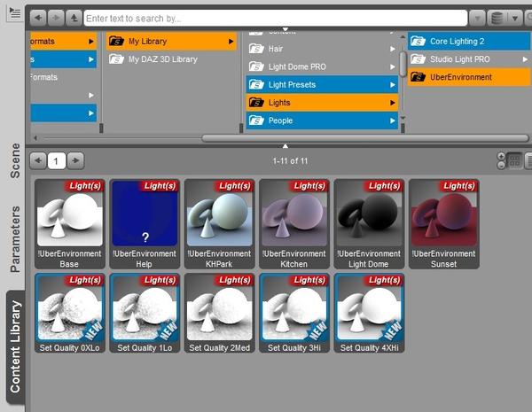
Task: Select !UberEnvironment Light Dome preset
Action: pos(369,224)
